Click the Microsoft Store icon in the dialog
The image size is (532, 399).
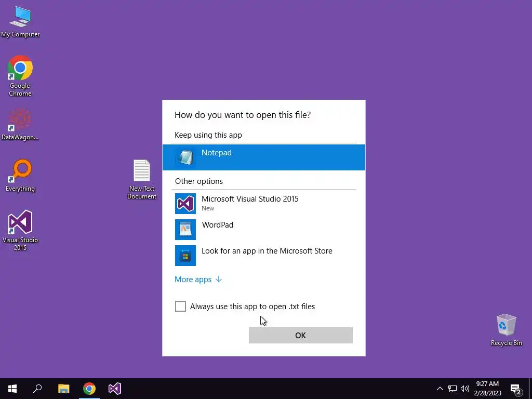(185, 256)
